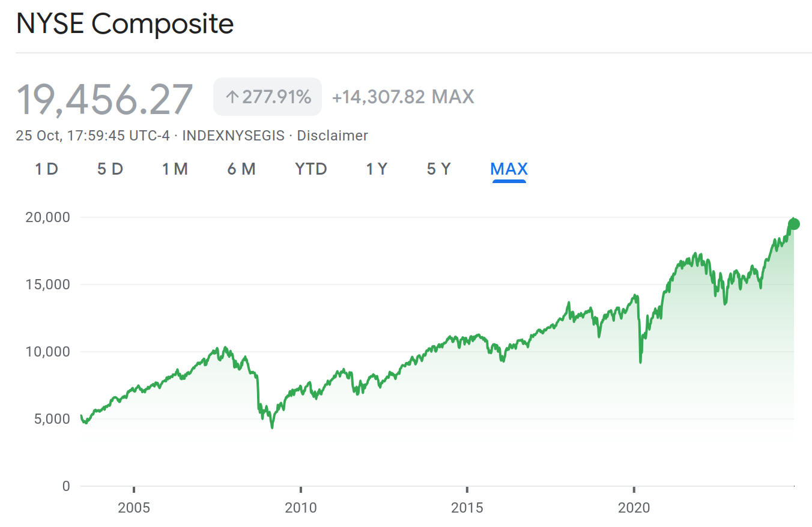Switch chart to 6 M range

tap(241, 169)
